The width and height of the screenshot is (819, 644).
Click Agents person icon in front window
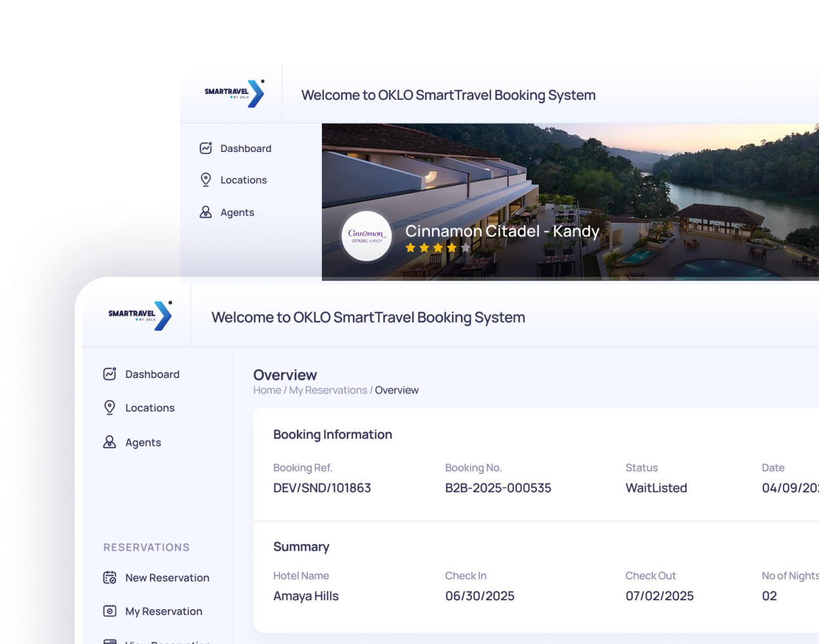[x=109, y=442]
